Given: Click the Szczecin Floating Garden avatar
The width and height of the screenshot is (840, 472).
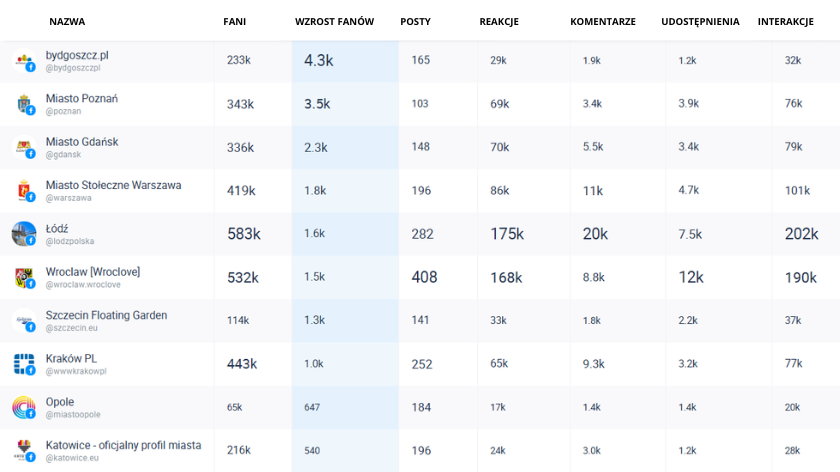Looking at the screenshot, I should (23, 321).
